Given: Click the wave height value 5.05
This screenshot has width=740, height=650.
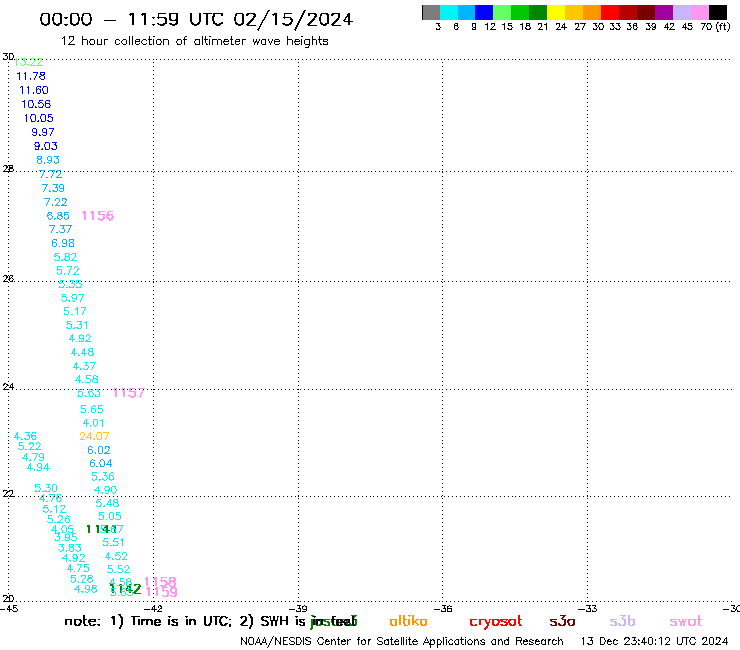Looking at the screenshot, I should pos(109,516).
